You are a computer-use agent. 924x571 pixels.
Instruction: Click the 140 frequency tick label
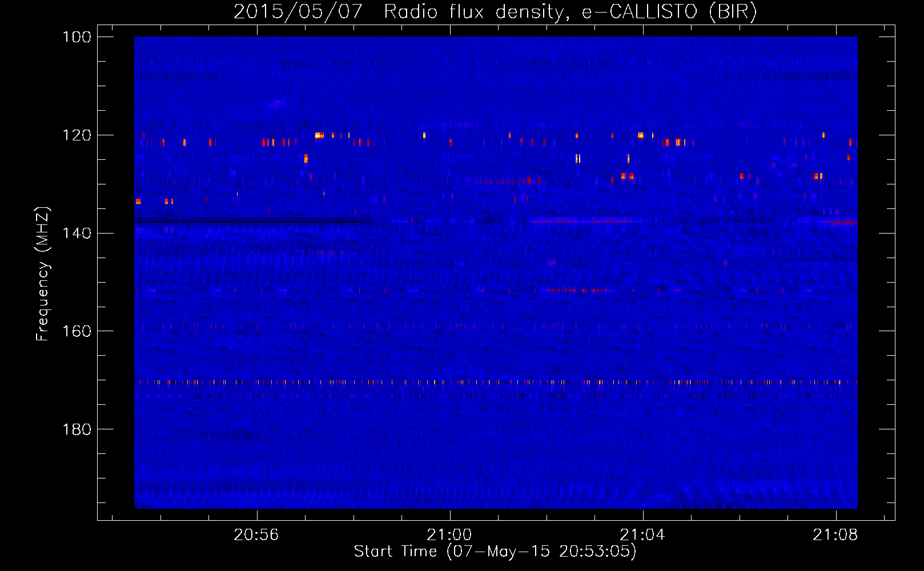(x=77, y=233)
